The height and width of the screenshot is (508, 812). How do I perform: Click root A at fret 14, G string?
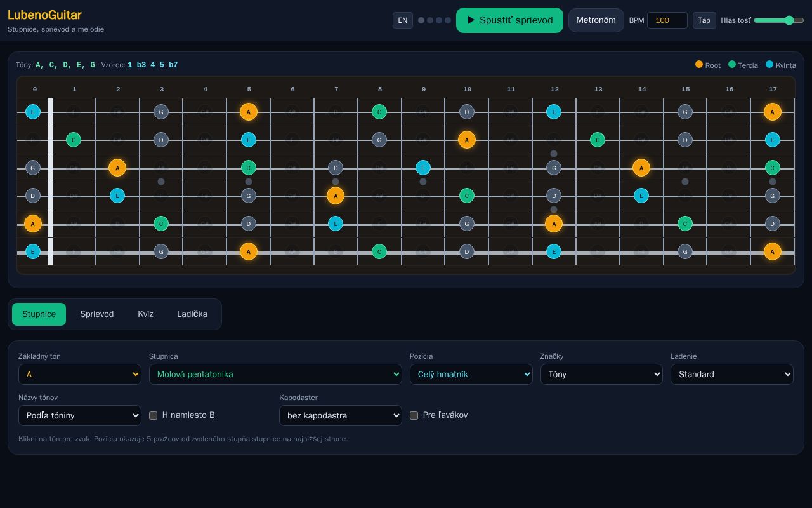coord(641,168)
